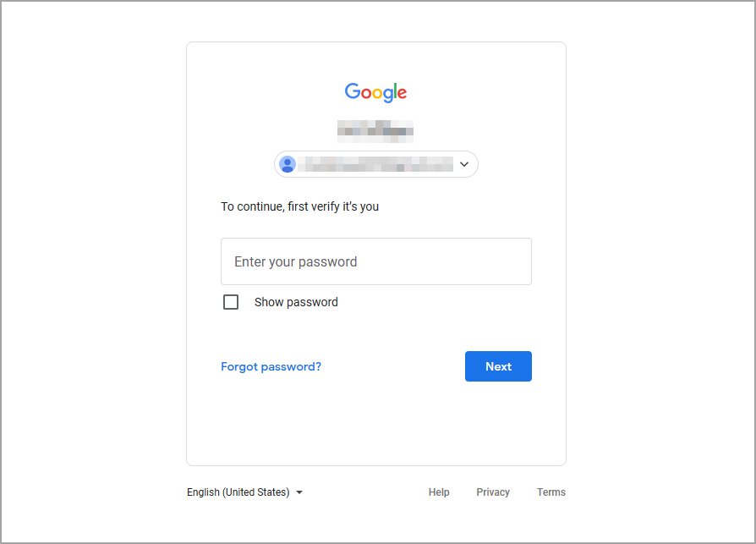This screenshot has width=756, height=544.
Task: Click the red letter e of Google logo
Action: tap(402, 93)
